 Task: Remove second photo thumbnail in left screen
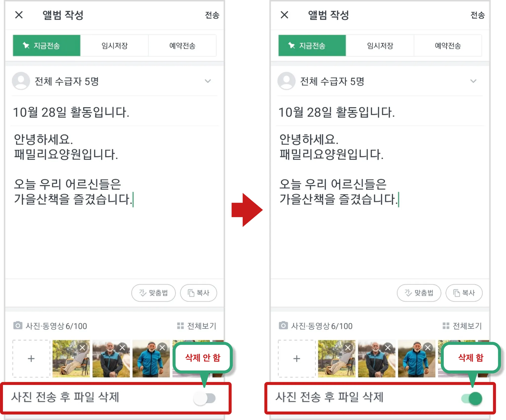click(122, 348)
